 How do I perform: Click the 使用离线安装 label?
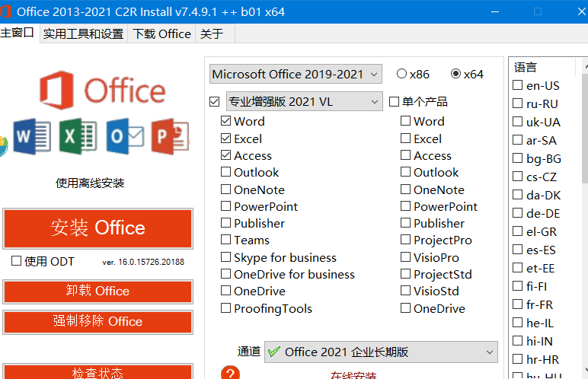click(x=90, y=183)
